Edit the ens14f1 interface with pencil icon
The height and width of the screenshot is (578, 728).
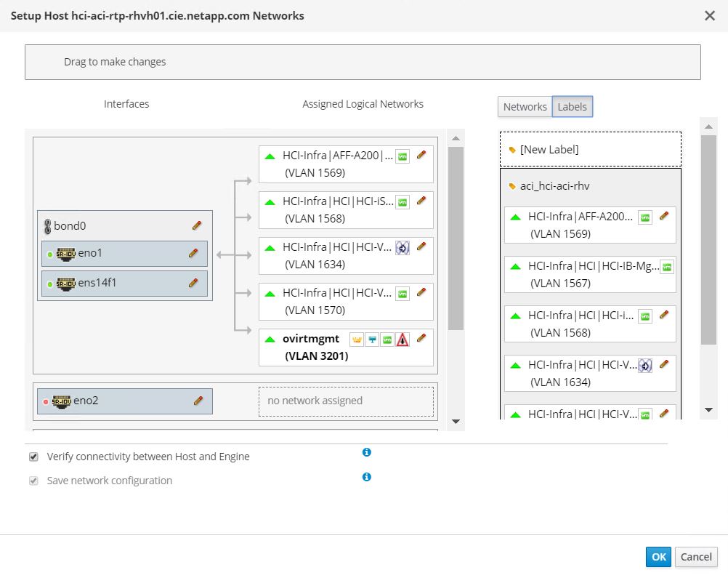point(193,282)
